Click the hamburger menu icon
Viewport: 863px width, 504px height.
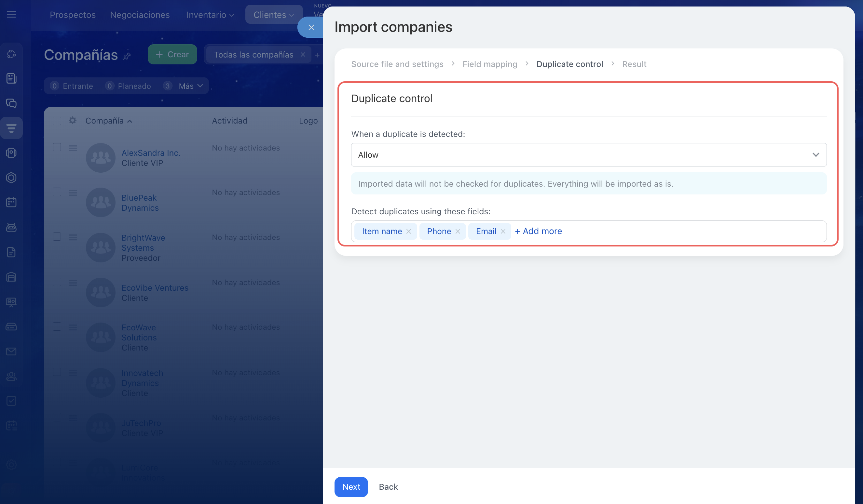[11, 14]
